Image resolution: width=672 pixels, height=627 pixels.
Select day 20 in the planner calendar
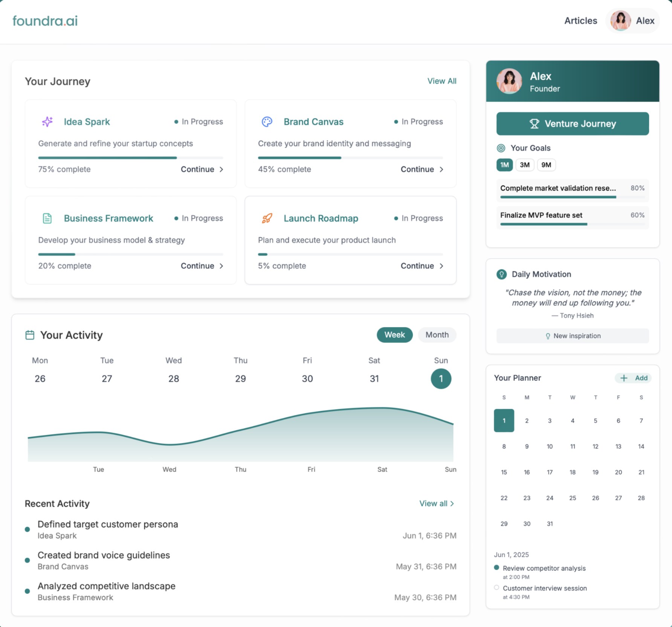(x=618, y=472)
